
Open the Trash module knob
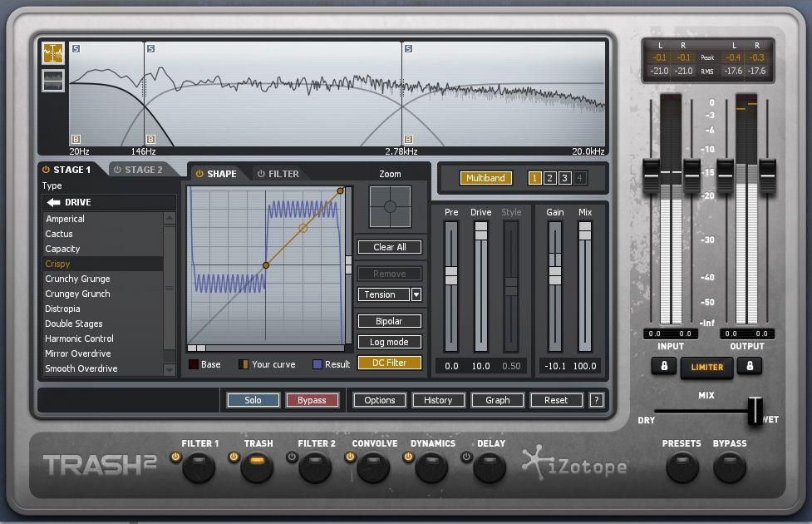point(256,467)
